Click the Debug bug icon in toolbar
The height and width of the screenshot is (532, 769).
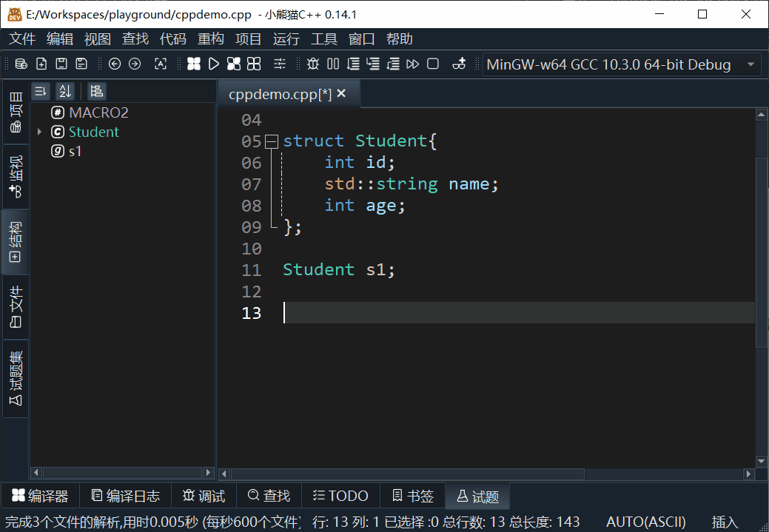[x=313, y=64]
